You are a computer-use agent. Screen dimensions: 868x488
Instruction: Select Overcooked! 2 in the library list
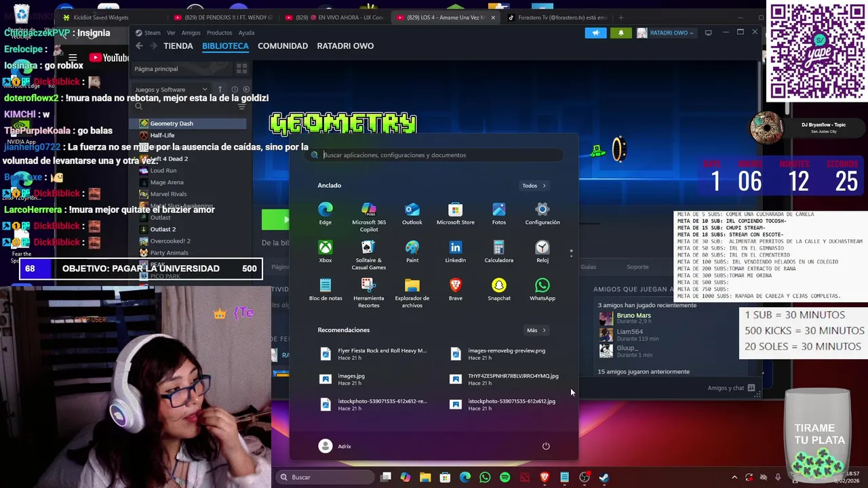point(188,241)
